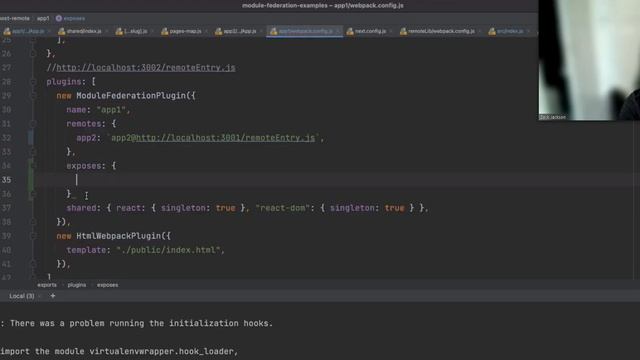Click the 'shared' key on line 37
Screen dimensions: 640x360
[81, 208]
